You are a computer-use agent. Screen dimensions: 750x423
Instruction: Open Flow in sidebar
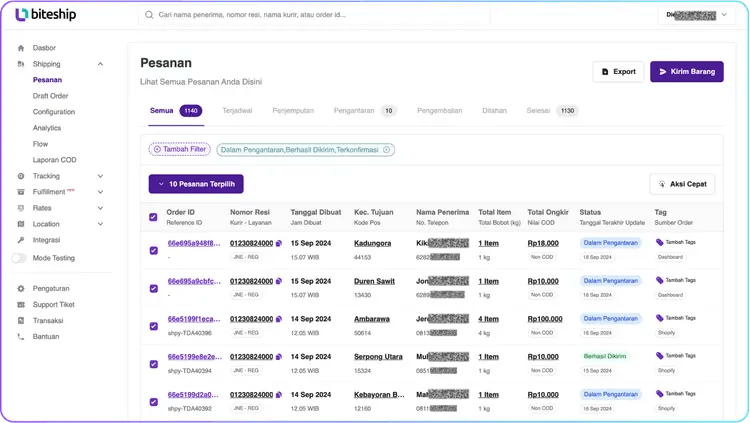(x=40, y=144)
